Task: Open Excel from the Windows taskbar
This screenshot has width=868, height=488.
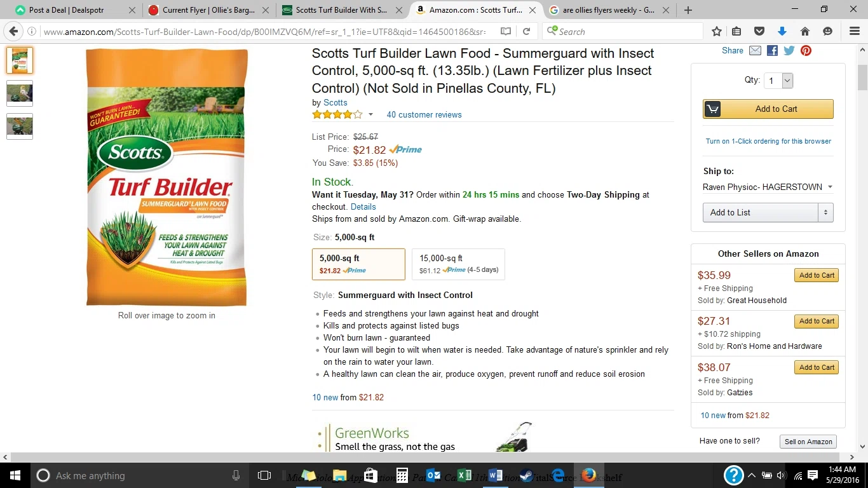Action: tap(465, 475)
